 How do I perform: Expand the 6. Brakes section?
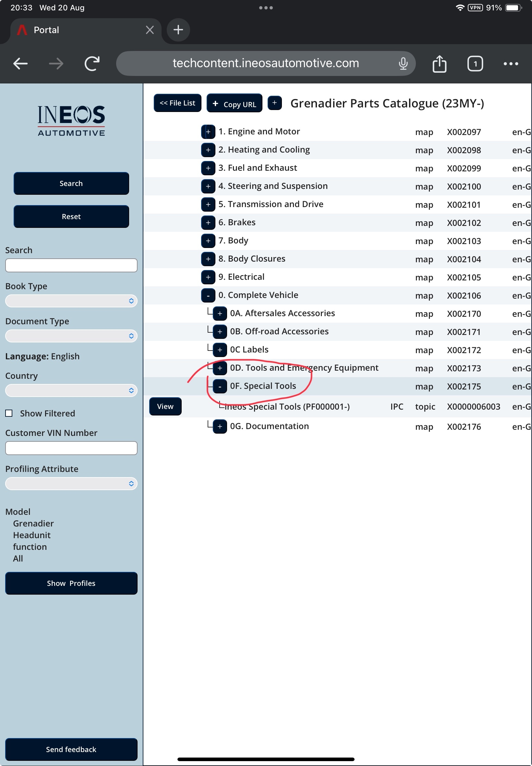pos(208,222)
